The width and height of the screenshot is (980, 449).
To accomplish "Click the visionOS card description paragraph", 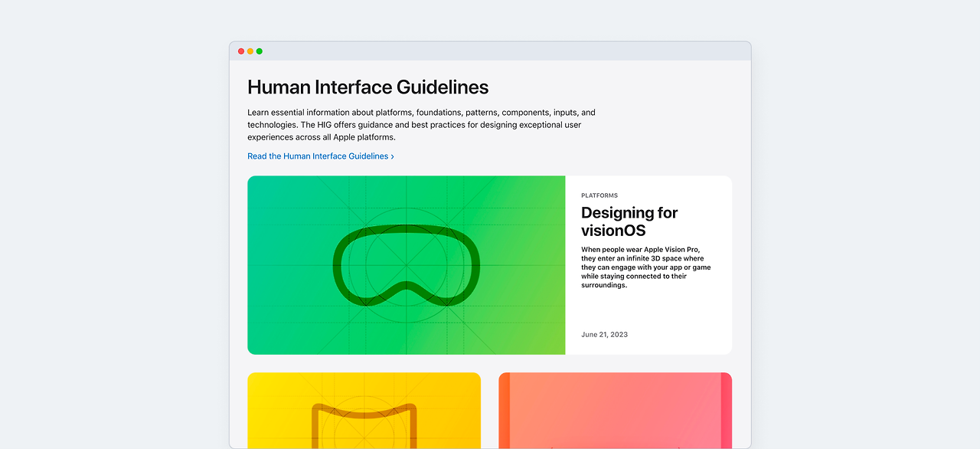I will 646,267.
